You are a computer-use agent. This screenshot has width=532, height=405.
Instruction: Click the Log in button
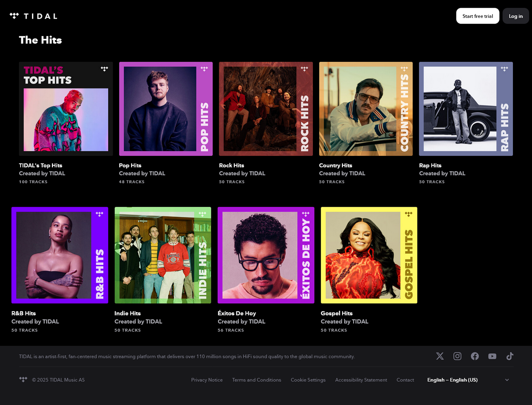point(516,16)
